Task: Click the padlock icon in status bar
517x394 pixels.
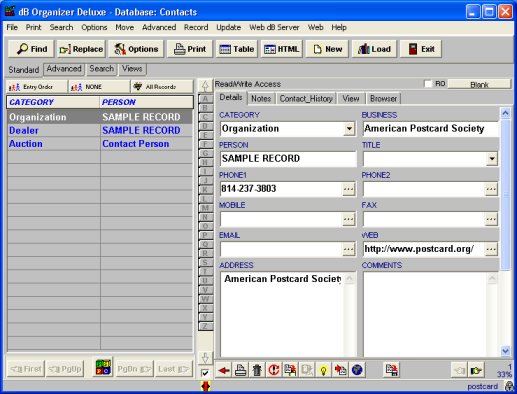Action: point(509,386)
